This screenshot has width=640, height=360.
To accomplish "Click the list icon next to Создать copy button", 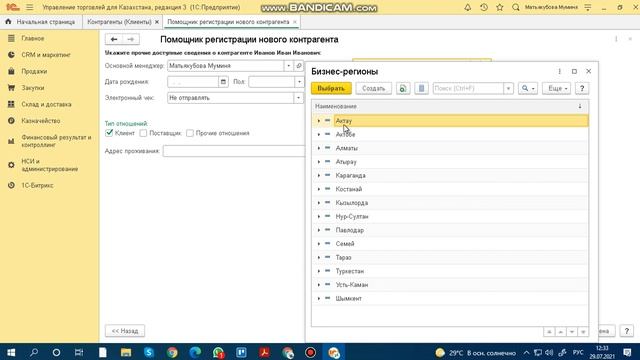I will point(421,88).
